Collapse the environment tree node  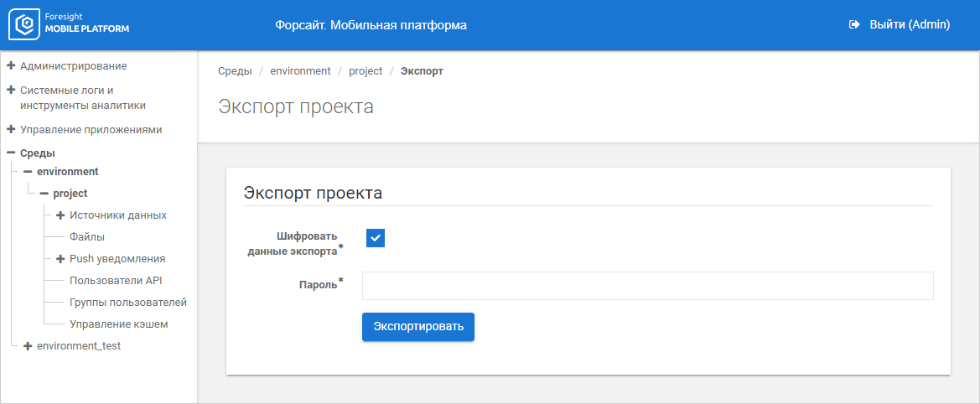pos(28,172)
